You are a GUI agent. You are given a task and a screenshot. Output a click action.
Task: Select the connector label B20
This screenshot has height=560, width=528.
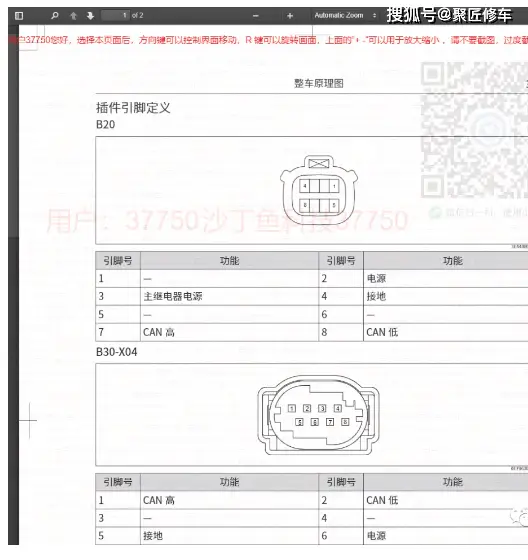pyautogui.click(x=105, y=125)
